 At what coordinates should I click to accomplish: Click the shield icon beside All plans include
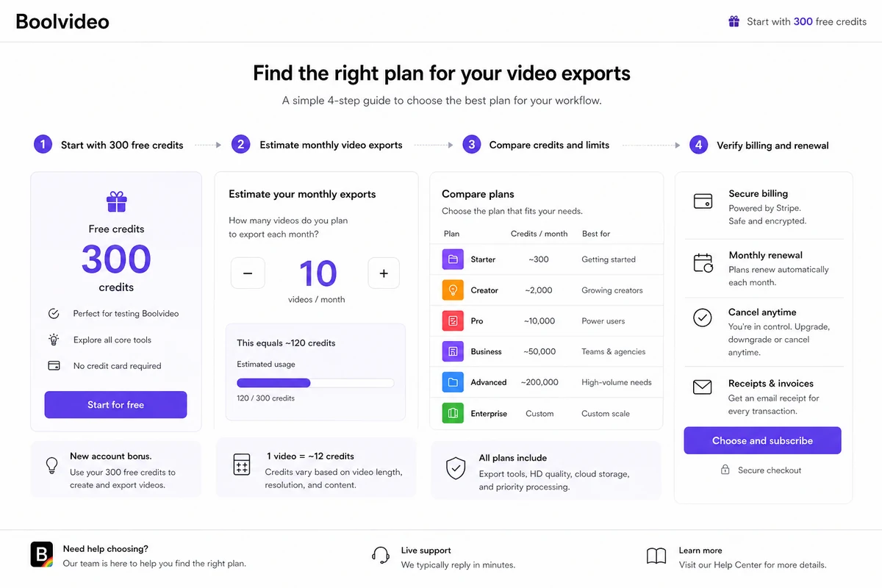pyautogui.click(x=456, y=467)
